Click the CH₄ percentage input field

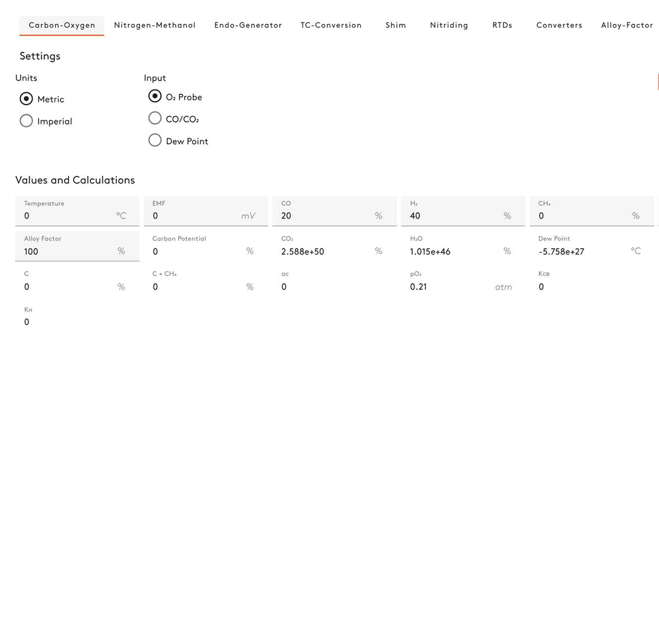582,216
